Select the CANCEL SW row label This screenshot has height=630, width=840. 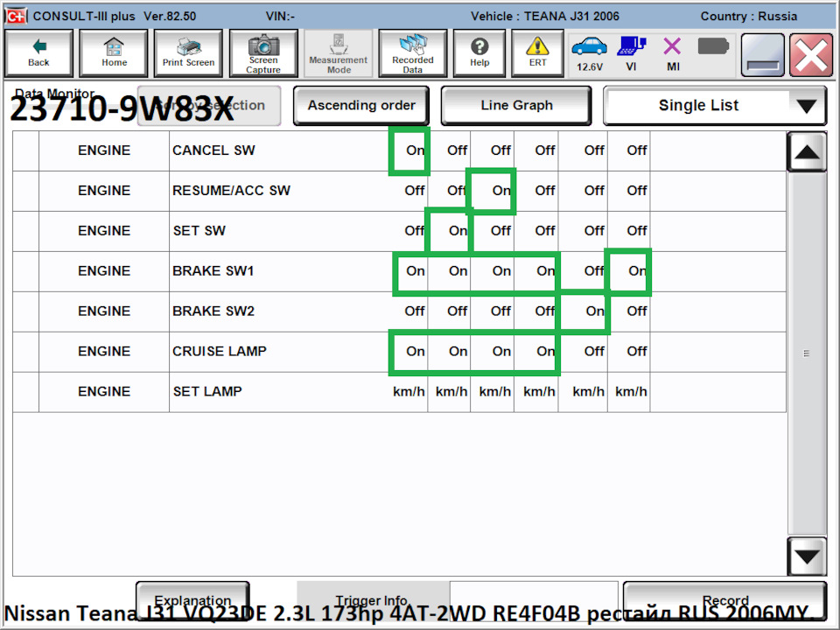(x=213, y=150)
